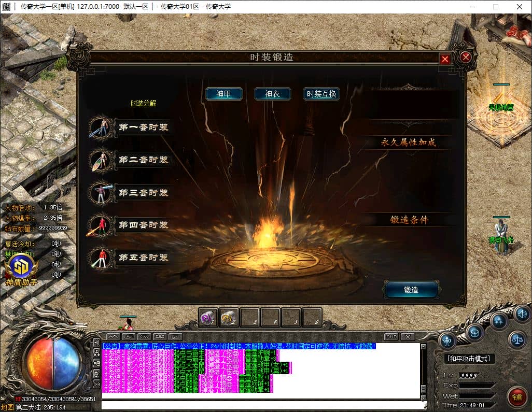Open the inventory bag icon
The image size is (532, 412).
474,333
